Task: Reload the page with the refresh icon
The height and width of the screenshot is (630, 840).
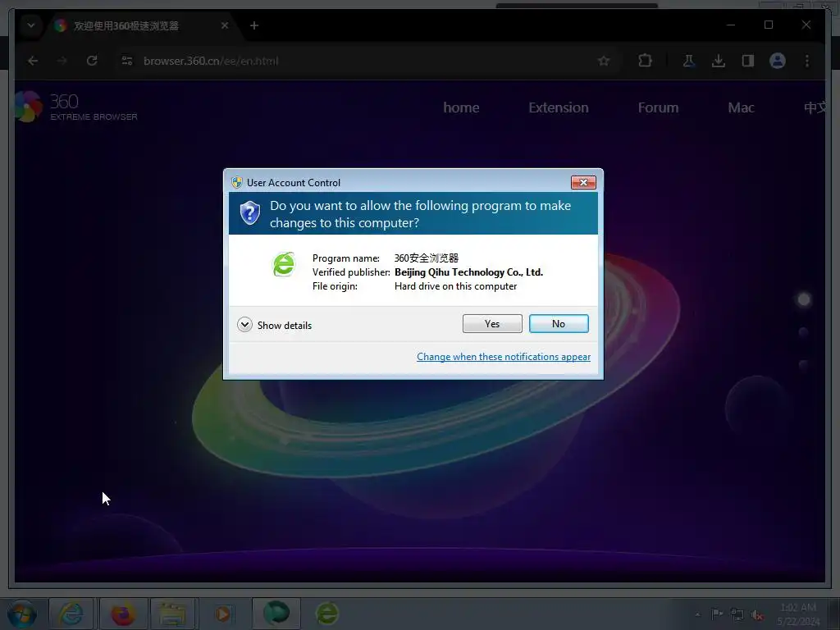Action: pos(92,61)
